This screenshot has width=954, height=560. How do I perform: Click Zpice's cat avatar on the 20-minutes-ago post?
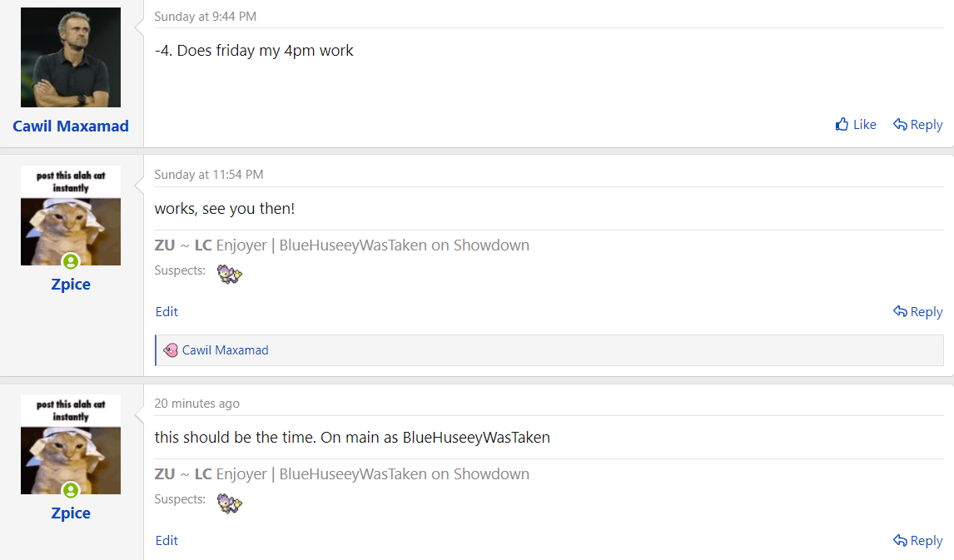(71, 445)
